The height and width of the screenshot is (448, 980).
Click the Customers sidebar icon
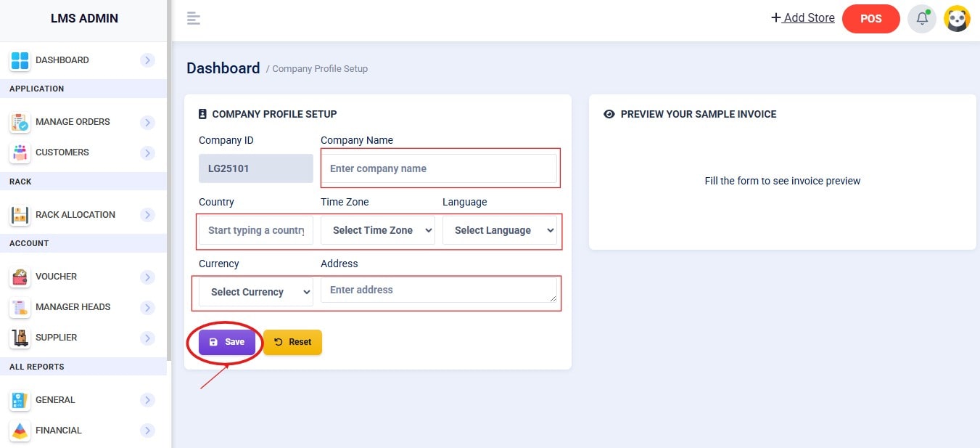tap(20, 153)
